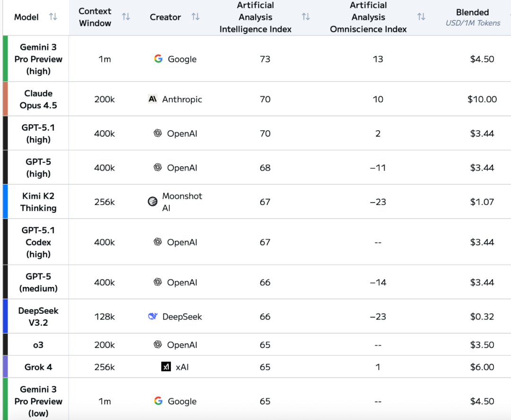Click the orange color bar beside Claude Opus 4.5
This screenshot has height=420, width=511.
(5, 99)
